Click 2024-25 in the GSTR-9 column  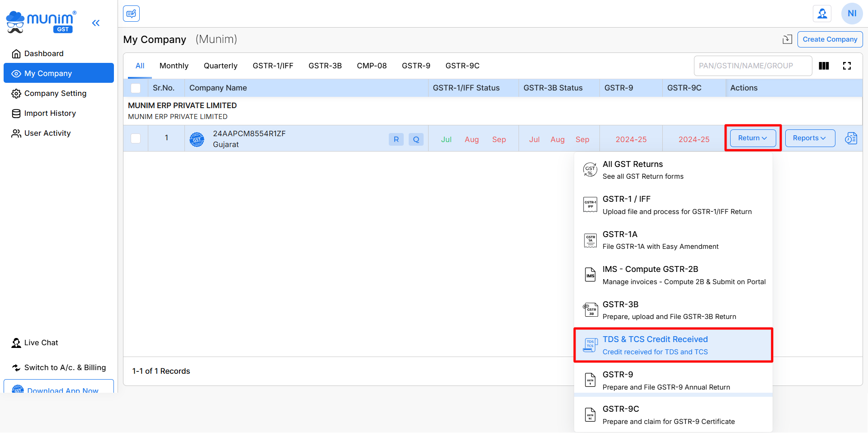(x=631, y=139)
